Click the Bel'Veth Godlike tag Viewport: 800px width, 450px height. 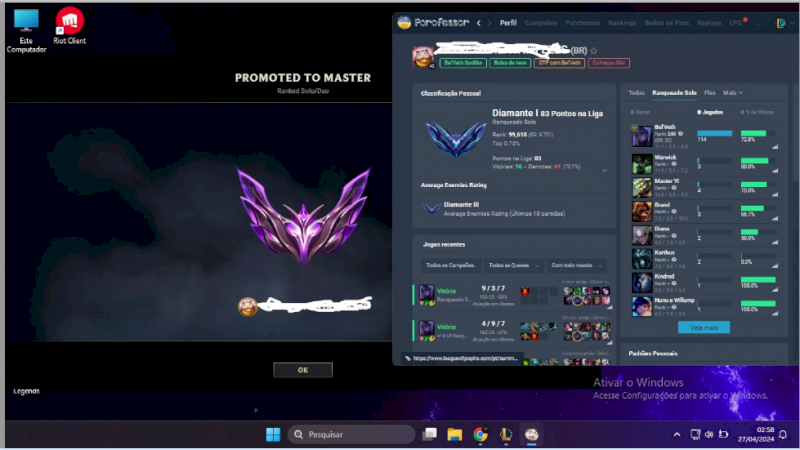[x=463, y=63]
